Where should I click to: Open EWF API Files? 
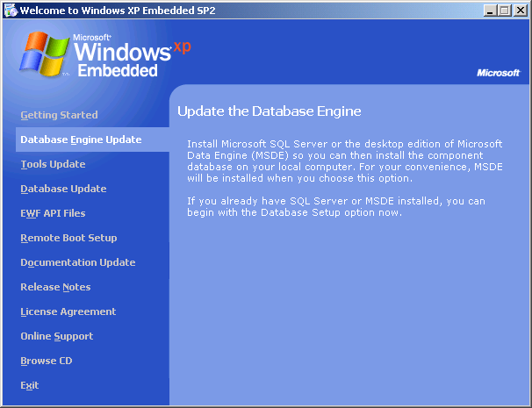(x=53, y=213)
